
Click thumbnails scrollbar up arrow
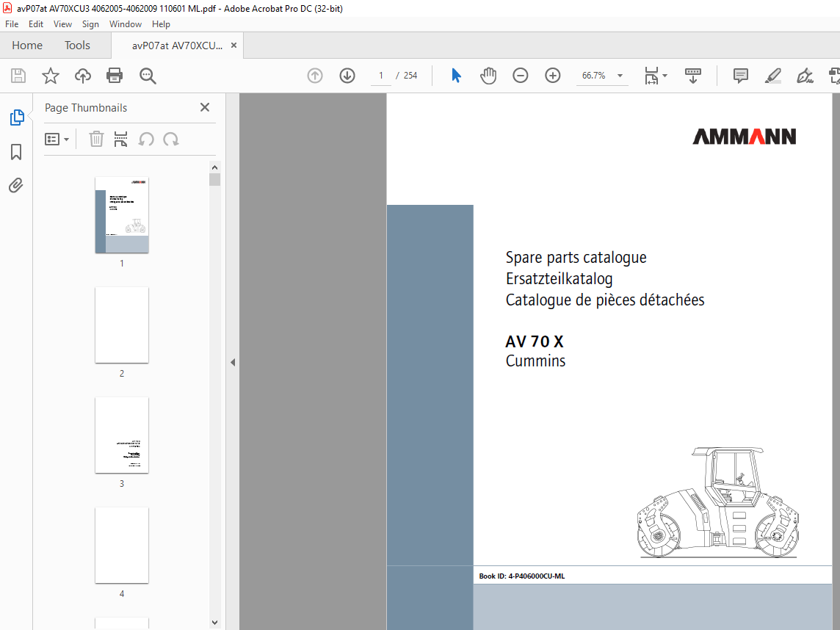pyautogui.click(x=215, y=167)
